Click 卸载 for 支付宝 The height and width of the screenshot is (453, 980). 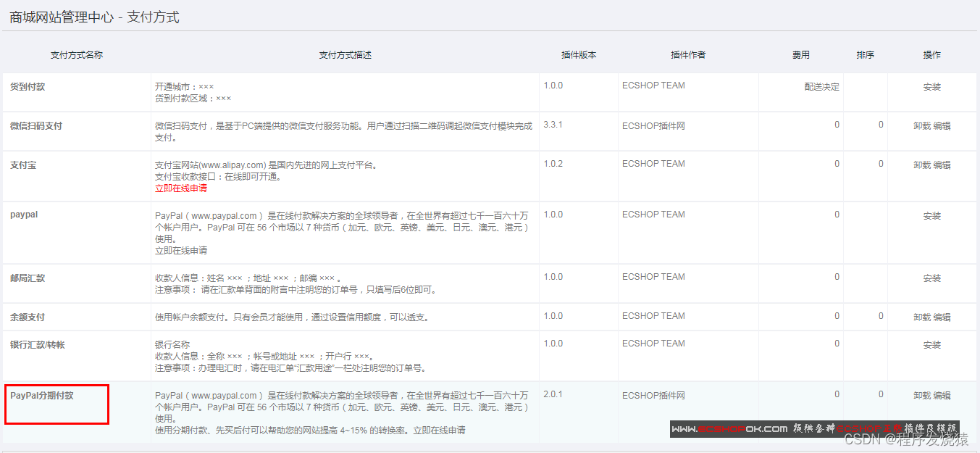click(924, 165)
